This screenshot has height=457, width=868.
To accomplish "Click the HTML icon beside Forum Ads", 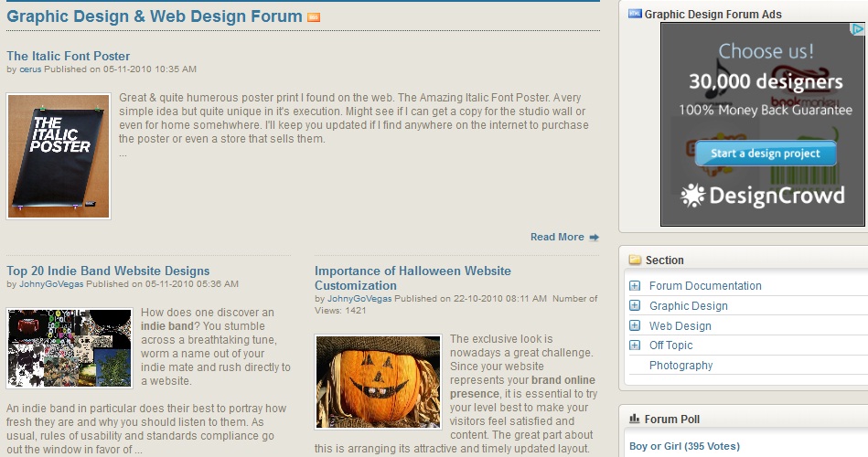I will pos(635,14).
